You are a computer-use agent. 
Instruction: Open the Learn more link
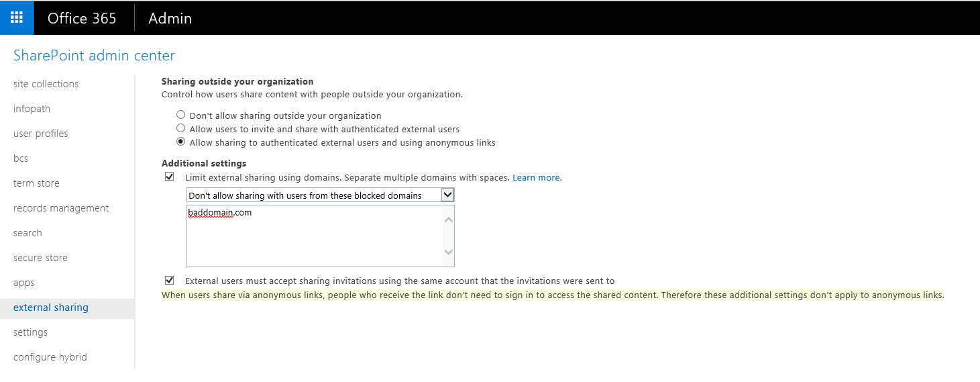tap(537, 178)
